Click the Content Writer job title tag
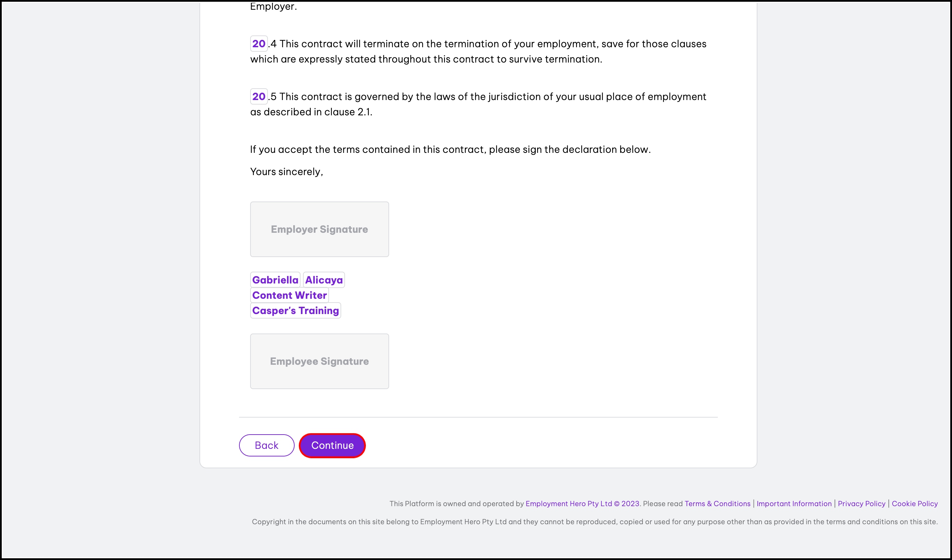 (289, 295)
